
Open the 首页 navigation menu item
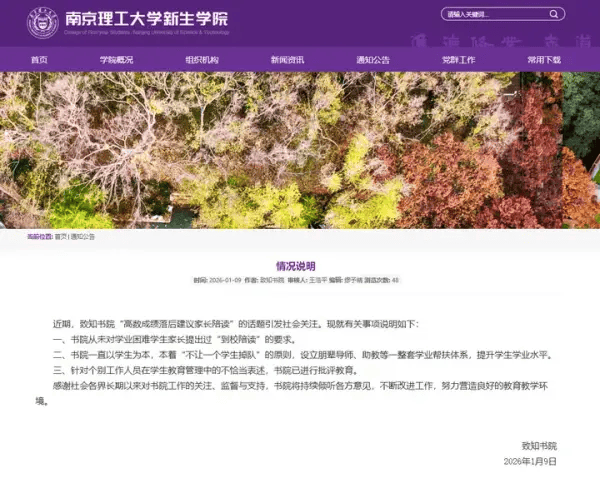[39, 60]
